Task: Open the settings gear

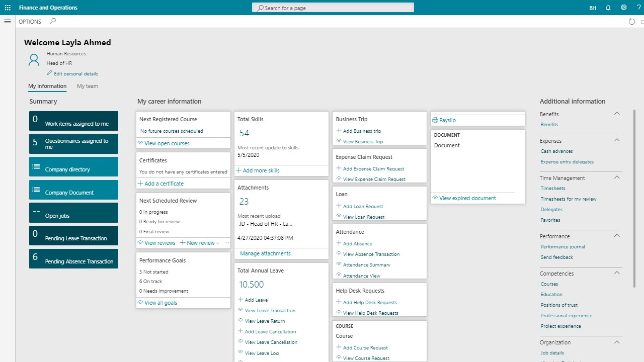Action: (624, 8)
